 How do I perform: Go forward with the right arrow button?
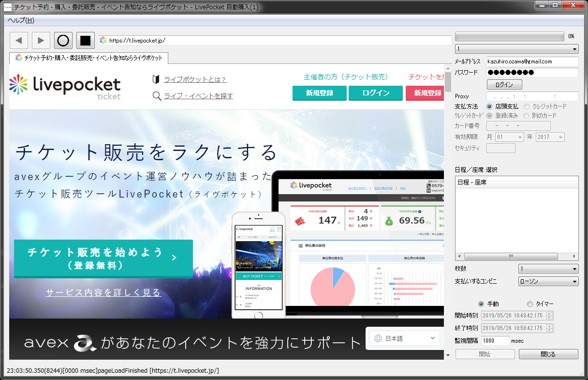click(x=41, y=40)
